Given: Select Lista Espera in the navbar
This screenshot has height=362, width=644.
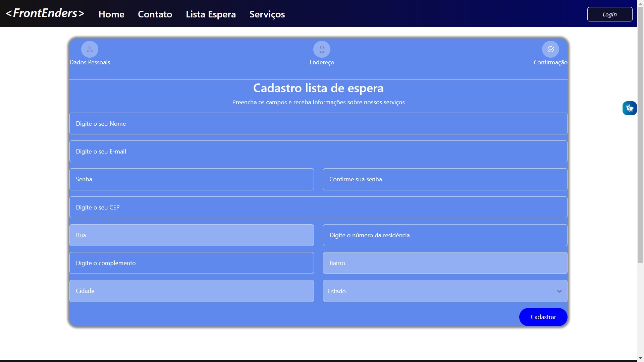Looking at the screenshot, I should pos(211,14).
